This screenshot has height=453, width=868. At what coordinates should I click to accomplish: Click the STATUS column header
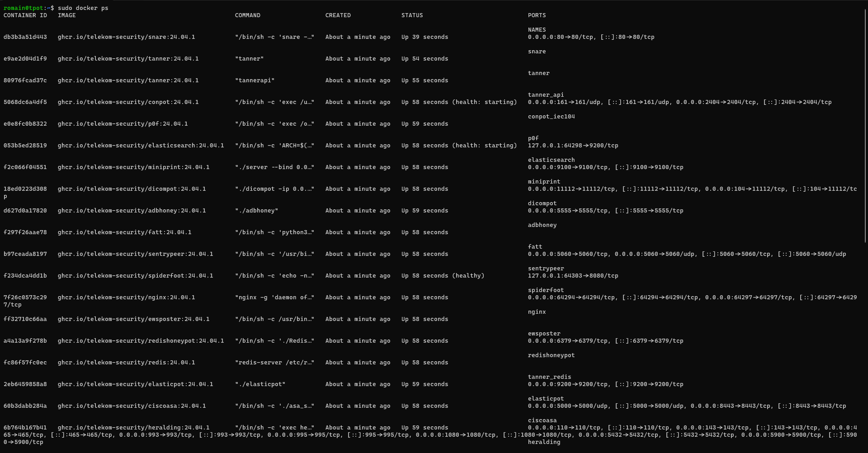click(412, 15)
